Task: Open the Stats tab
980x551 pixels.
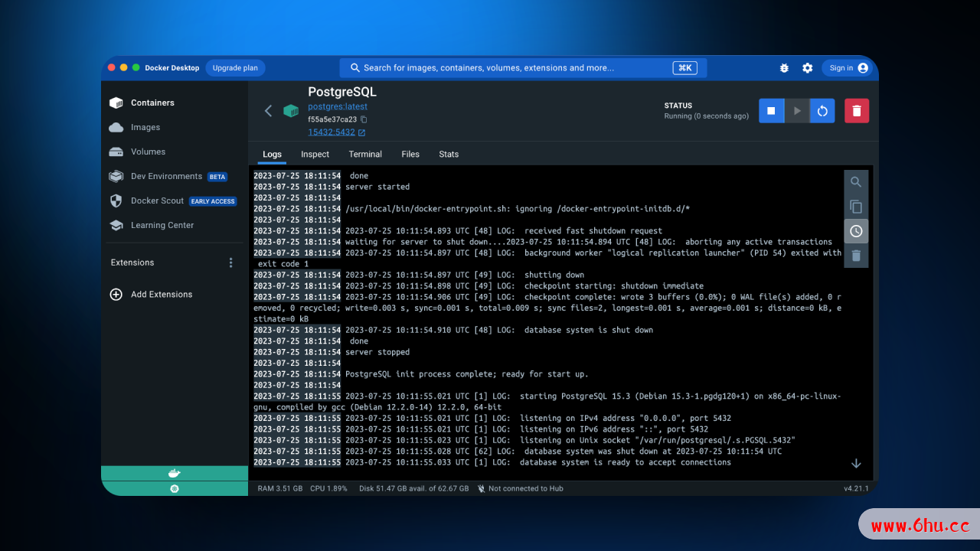Action: [449, 154]
